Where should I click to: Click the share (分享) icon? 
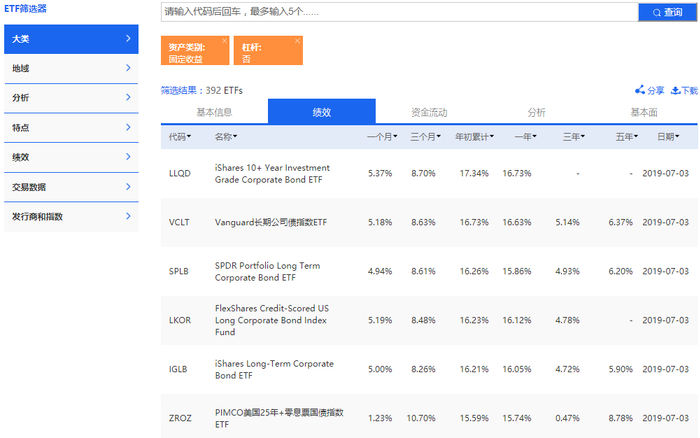click(x=640, y=90)
